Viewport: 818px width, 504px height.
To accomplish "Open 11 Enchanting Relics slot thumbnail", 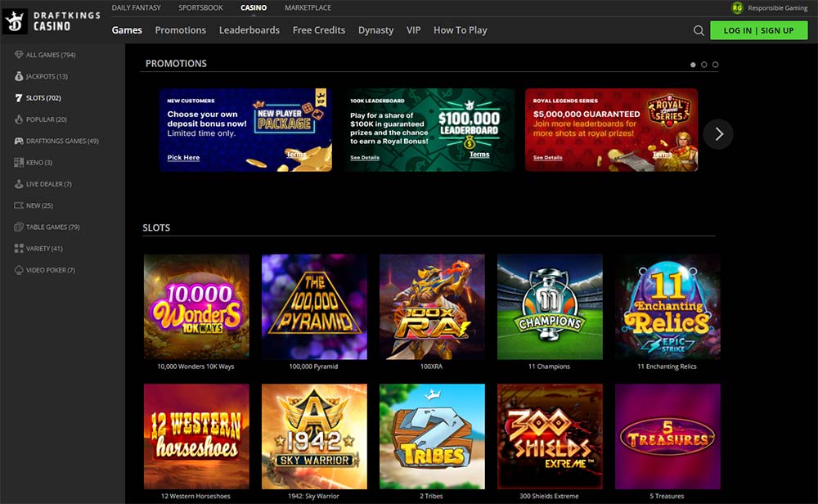I will click(x=667, y=307).
